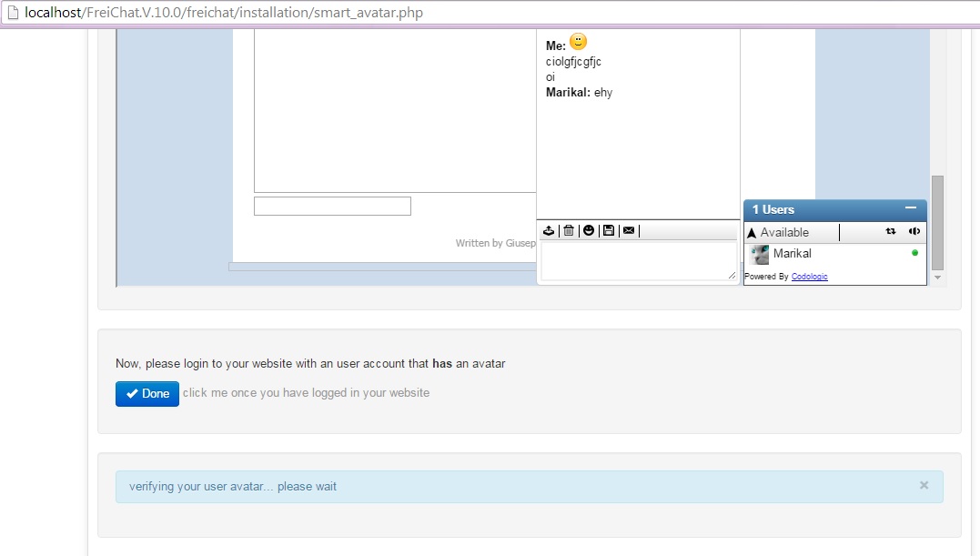Click the browser address bar URL

pyautogui.click(x=224, y=13)
